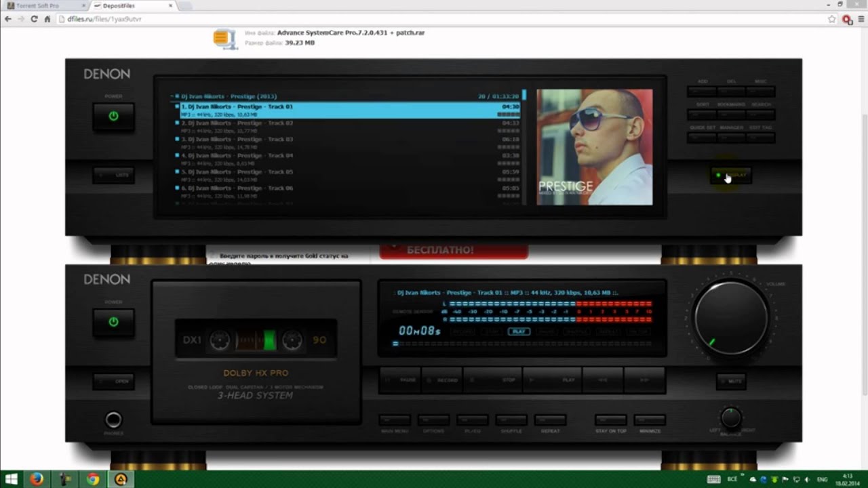Open the Chrome menu icon

[x=860, y=19]
